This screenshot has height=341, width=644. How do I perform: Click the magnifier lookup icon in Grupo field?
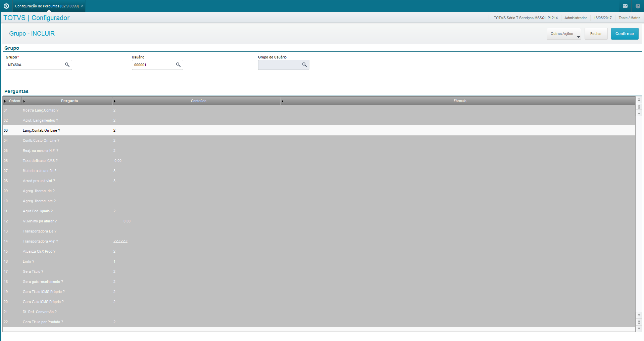point(67,65)
